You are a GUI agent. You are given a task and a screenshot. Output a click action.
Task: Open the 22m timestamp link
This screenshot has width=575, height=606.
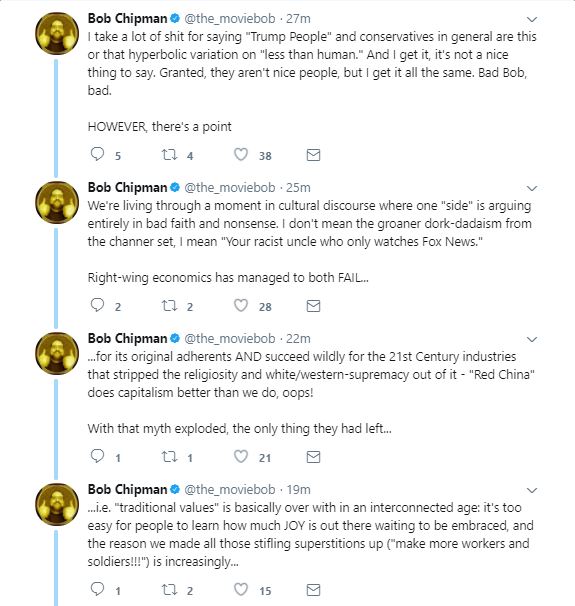298,339
